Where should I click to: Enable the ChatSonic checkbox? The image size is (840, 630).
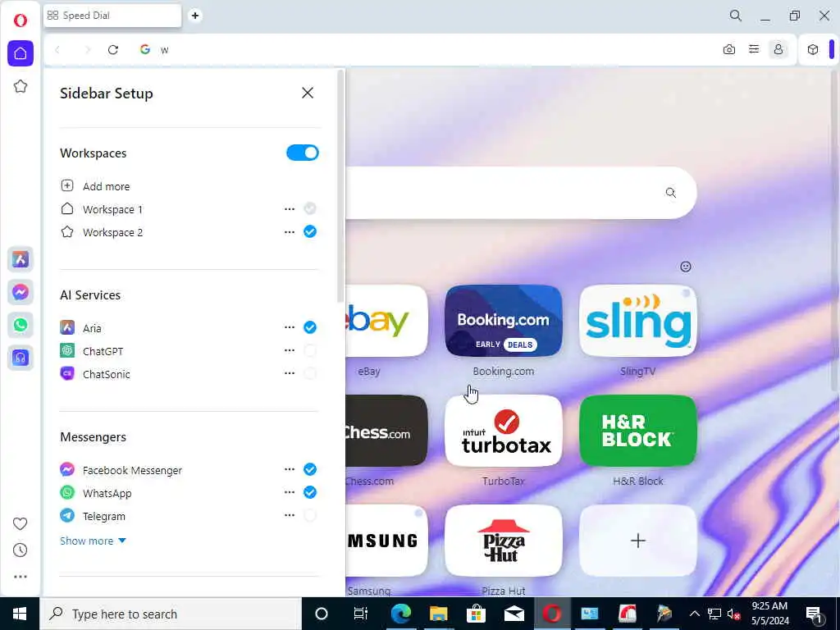(x=310, y=373)
